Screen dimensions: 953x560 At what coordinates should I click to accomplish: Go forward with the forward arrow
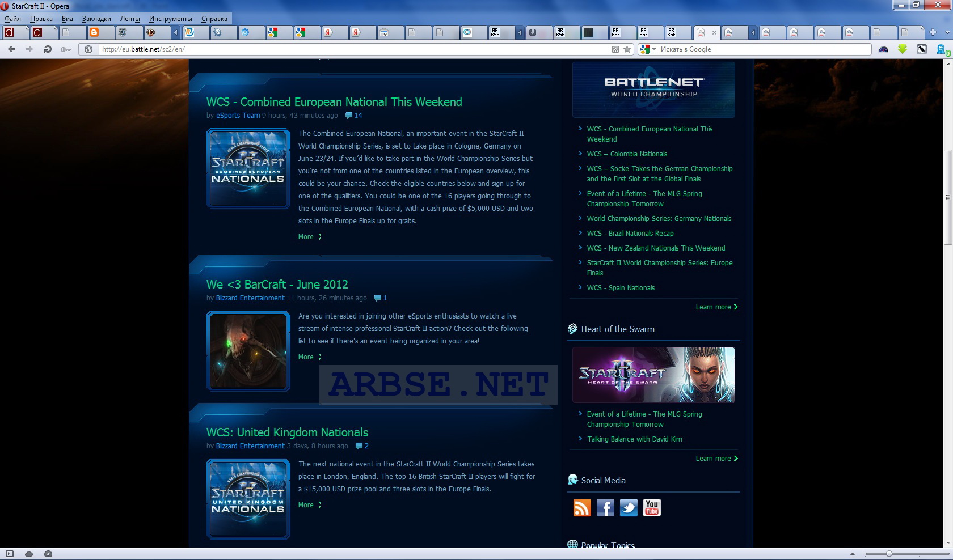click(29, 49)
